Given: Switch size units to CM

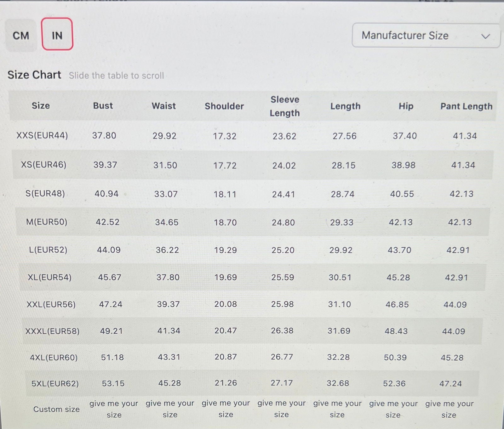Looking at the screenshot, I should coord(21,35).
